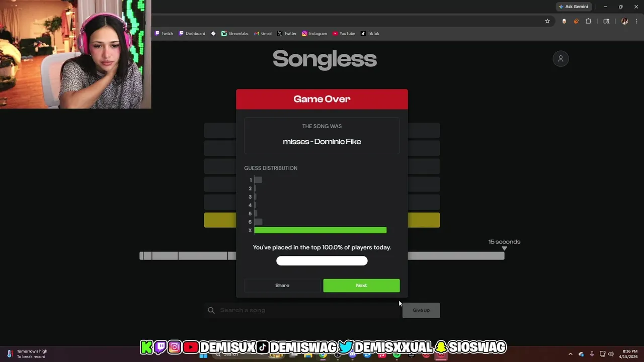Click the OneDrive cloud tray icon
Image resolution: width=644 pixels, height=362 pixels.
click(x=581, y=354)
